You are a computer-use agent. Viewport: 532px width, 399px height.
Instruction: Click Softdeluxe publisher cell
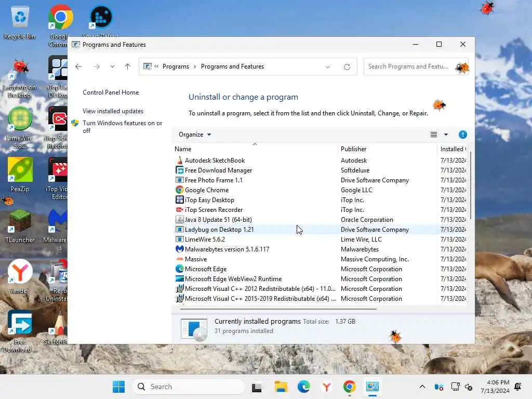[355, 170]
